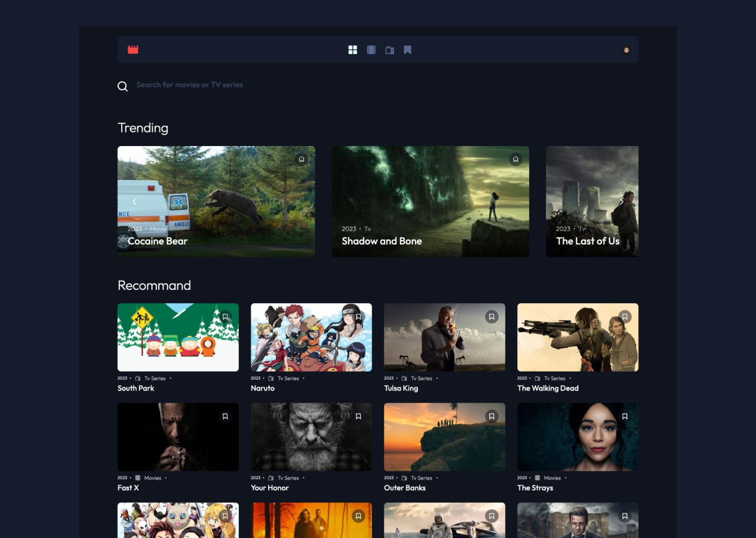
Task: Bookmark The Walking Dead
Action: [625, 317]
